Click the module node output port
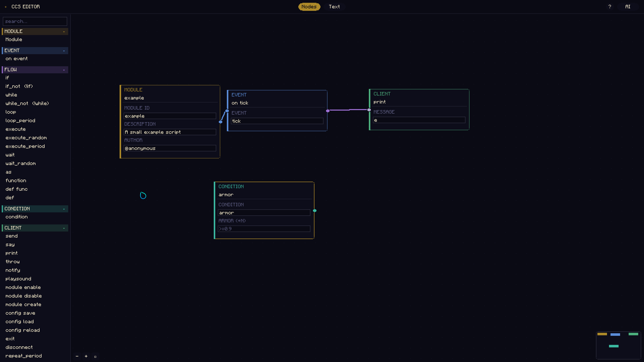This screenshot has height=362, width=644. [221, 122]
